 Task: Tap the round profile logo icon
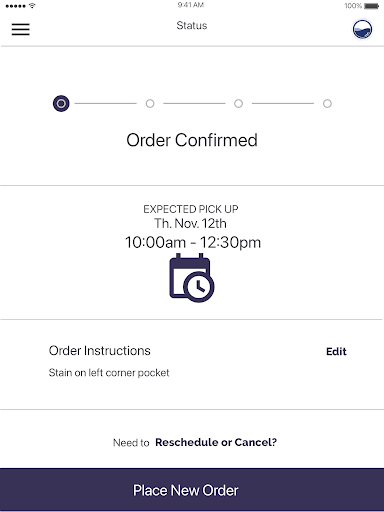362,29
